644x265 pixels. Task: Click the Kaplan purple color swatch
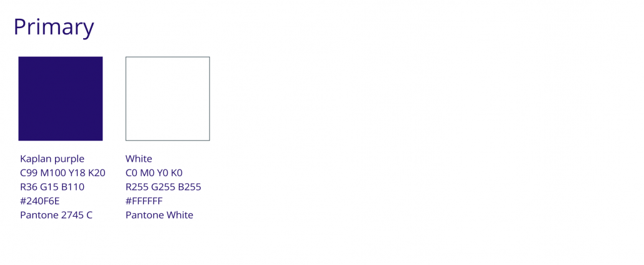[61, 99]
